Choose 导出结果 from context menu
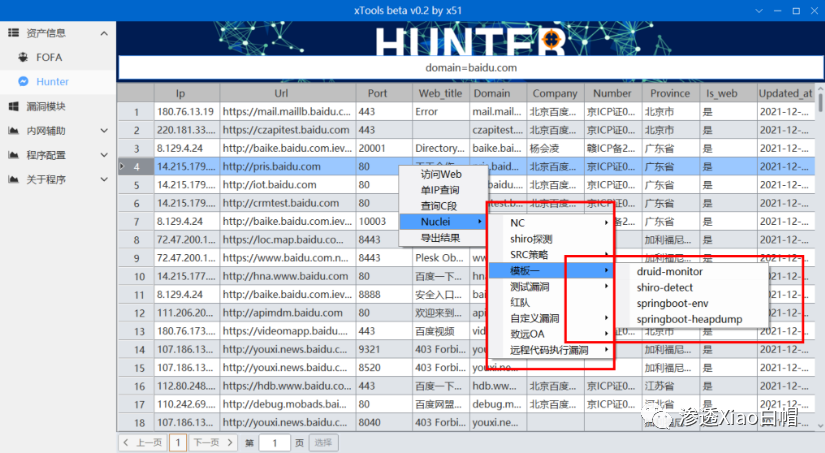 (x=441, y=238)
